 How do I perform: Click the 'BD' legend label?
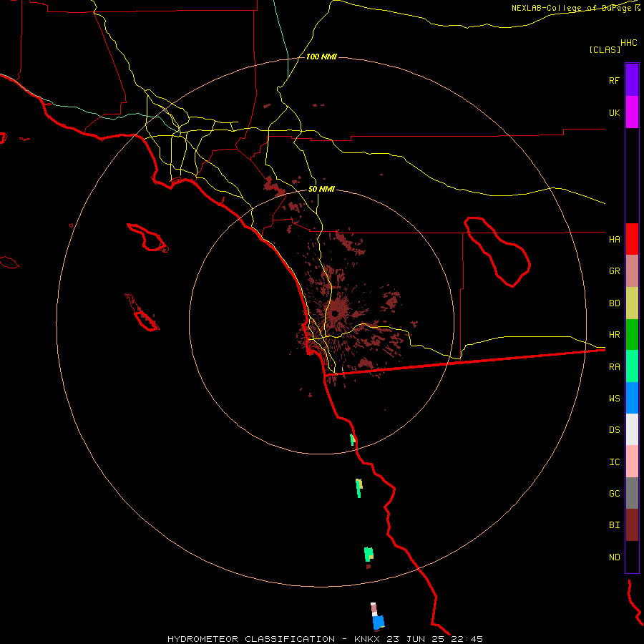[615, 303]
